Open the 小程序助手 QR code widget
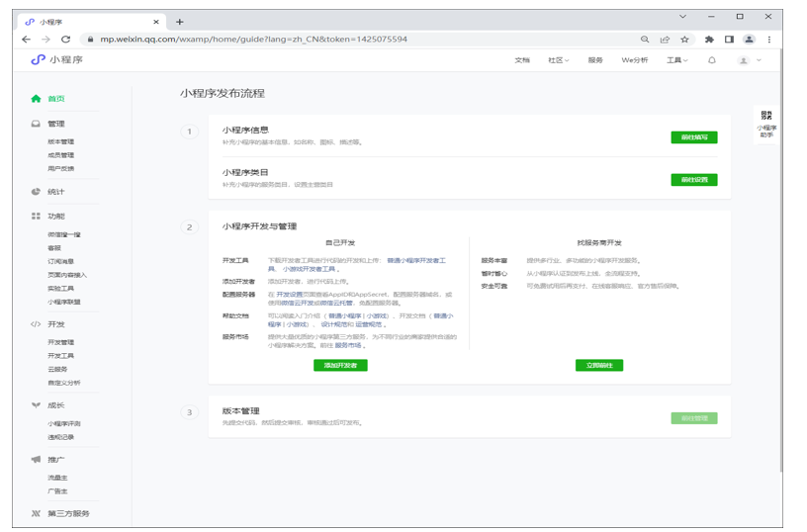The height and width of the screenshot is (532, 807). [766, 124]
